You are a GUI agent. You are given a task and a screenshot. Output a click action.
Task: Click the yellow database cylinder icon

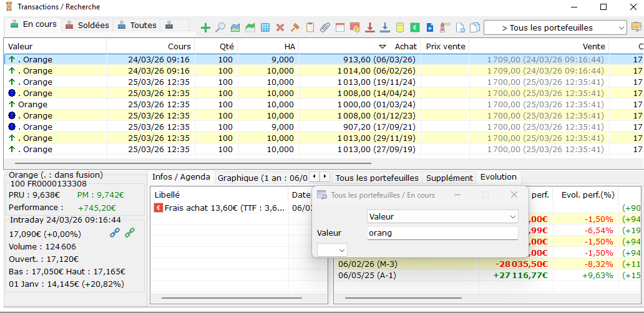point(399,28)
